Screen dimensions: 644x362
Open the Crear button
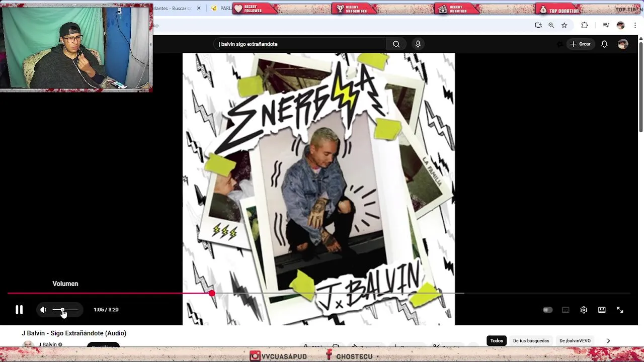click(x=580, y=44)
